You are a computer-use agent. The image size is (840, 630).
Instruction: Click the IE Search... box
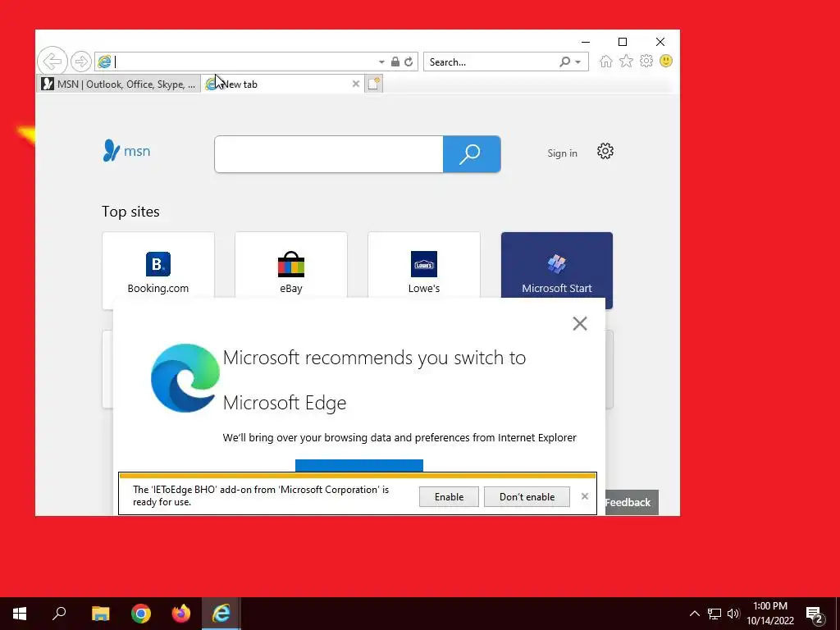pyautogui.click(x=491, y=62)
